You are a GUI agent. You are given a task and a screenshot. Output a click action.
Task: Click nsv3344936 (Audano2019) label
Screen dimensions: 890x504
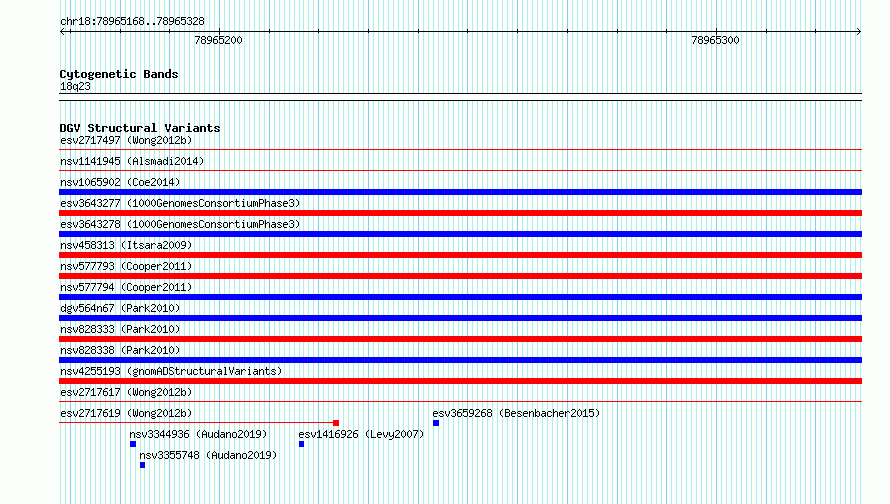(198, 434)
